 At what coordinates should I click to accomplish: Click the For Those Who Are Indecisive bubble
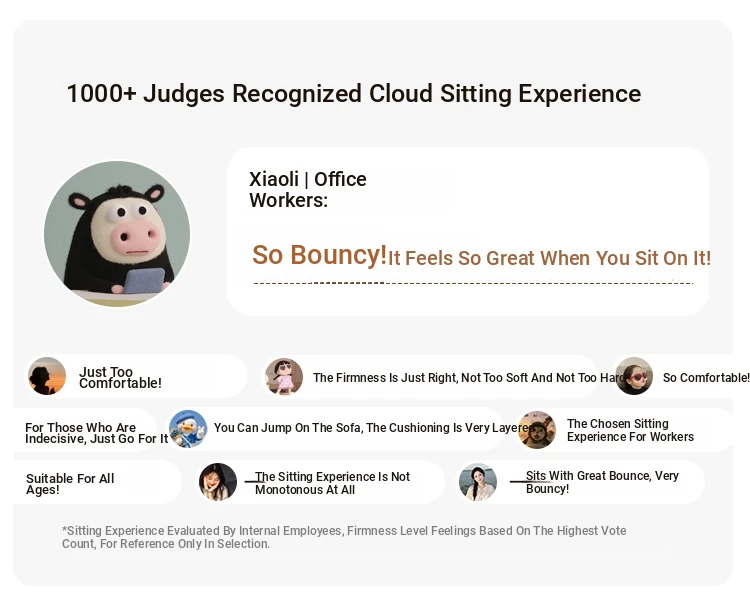(97, 433)
